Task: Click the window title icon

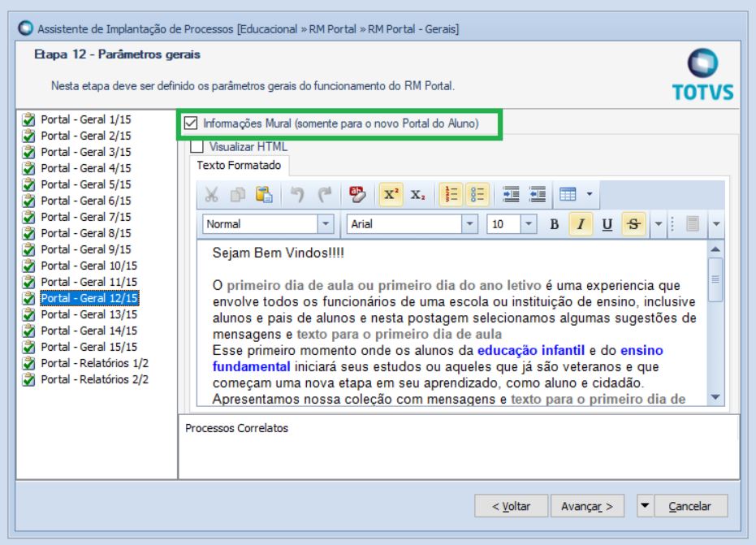Action: coord(25,28)
